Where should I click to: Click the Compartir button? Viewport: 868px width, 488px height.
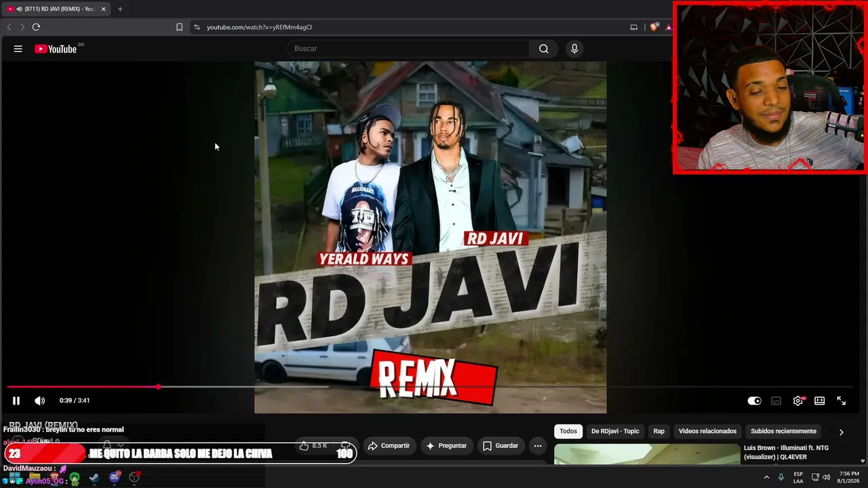click(389, 446)
